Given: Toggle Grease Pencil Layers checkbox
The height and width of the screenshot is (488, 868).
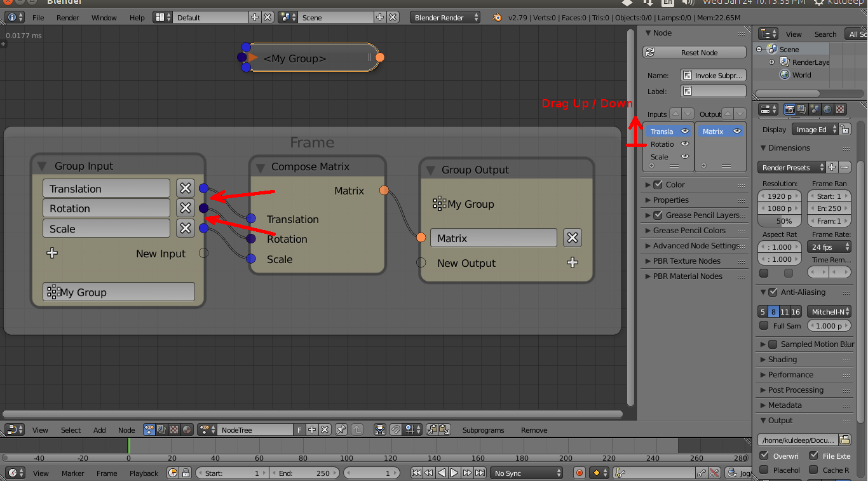Looking at the screenshot, I should 658,215.
